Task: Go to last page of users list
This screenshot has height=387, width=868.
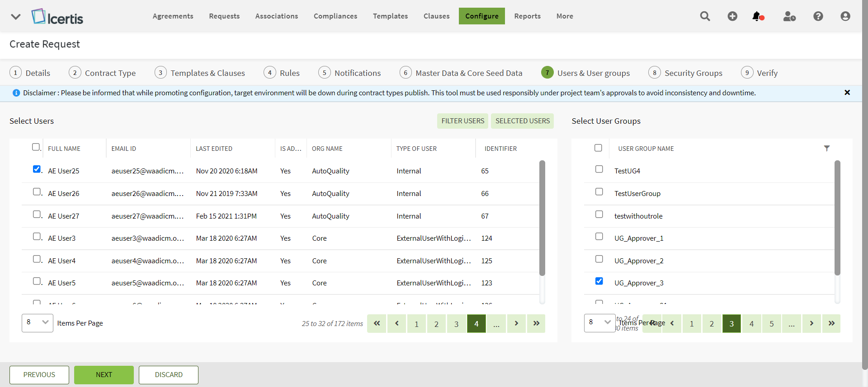Action: tap(536, 323)
